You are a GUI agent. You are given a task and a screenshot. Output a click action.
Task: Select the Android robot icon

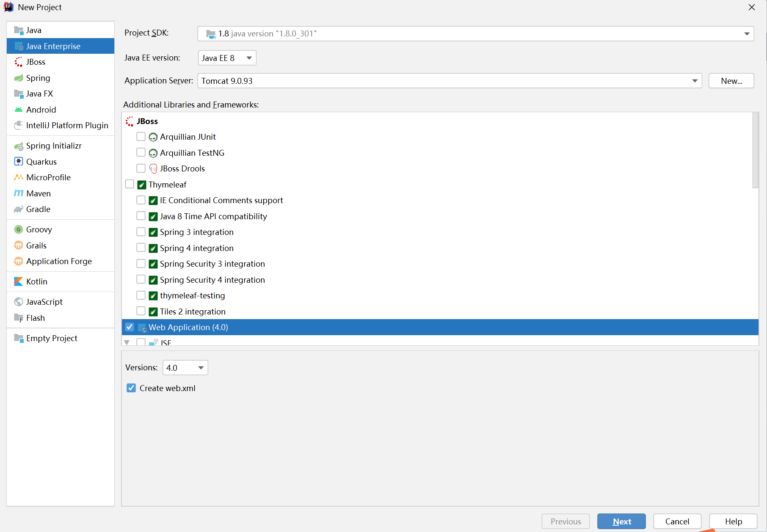pos(19,110)
